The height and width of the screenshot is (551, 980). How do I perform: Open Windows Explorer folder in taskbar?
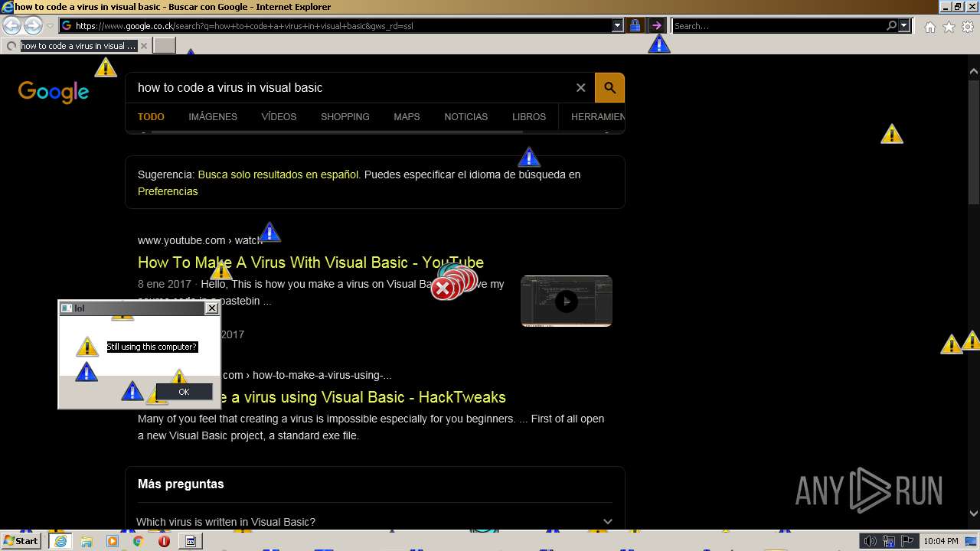tap(87, 541)
